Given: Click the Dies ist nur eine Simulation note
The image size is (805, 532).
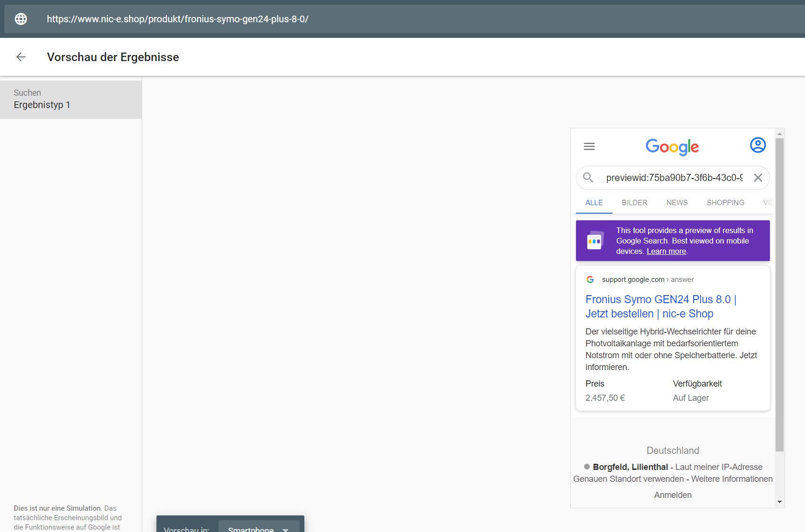Looking at the screenshot, I should point(68,518).
